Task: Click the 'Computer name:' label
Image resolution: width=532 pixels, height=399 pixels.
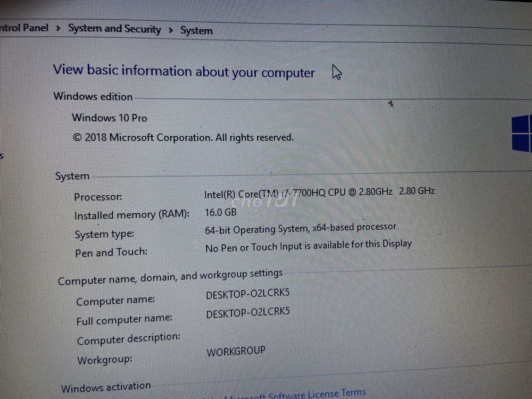Action: [x=115, y=301]
